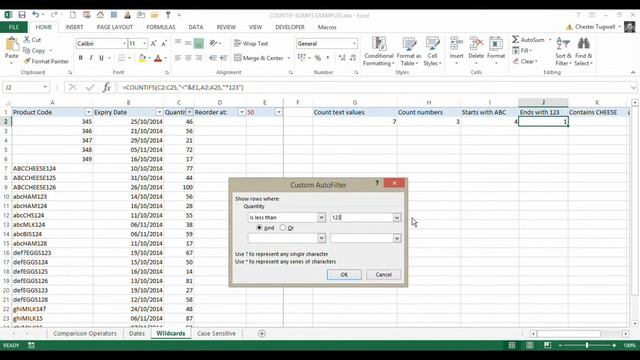
Task: Switch to the DATA ribbon tab
Action: point(196,27)
